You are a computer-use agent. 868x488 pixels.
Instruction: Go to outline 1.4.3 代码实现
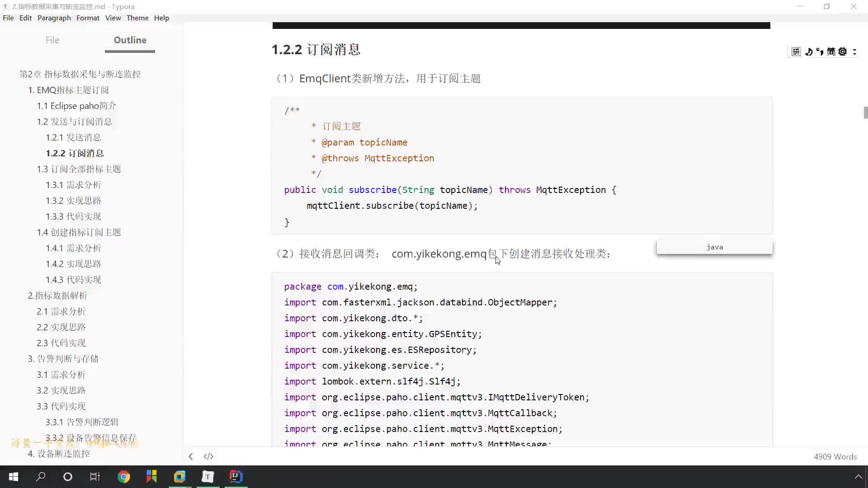tap(73, 280)
